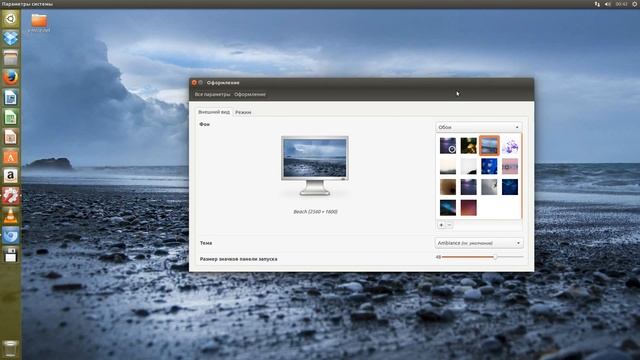
Task: Select the white wallpaper with purple flowers
Action: coord(510,146)
